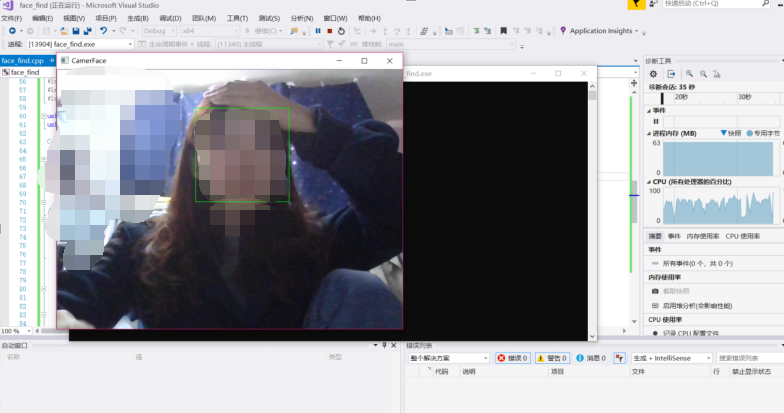Click the Save All icon
Screen dimensions: 784x413
(88, 31)
